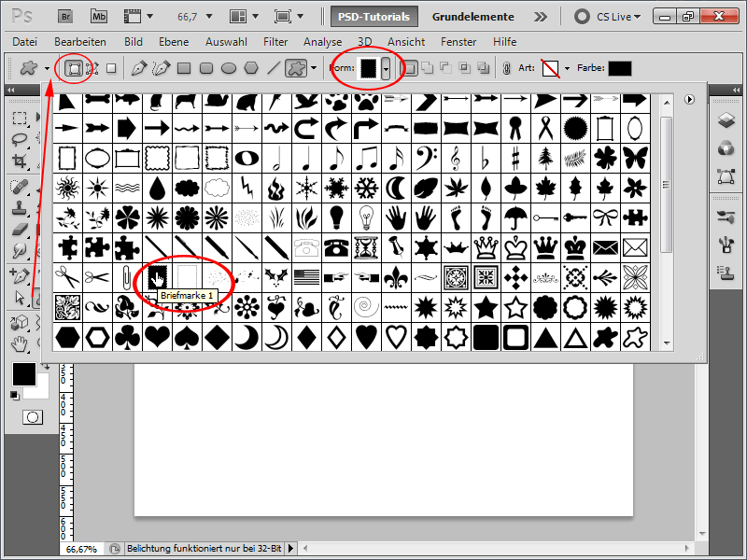Select the Crop tool

click(x=20, y=161)
